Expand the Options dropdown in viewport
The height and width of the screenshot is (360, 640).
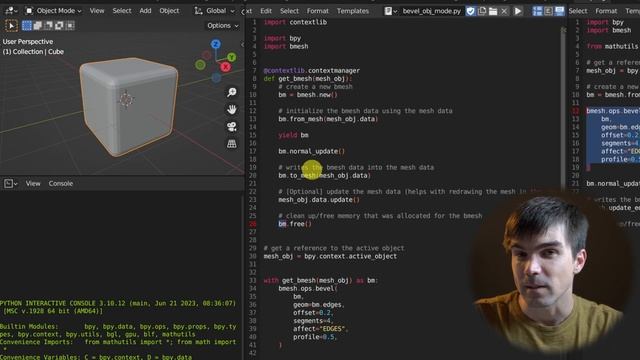[222, 25]
